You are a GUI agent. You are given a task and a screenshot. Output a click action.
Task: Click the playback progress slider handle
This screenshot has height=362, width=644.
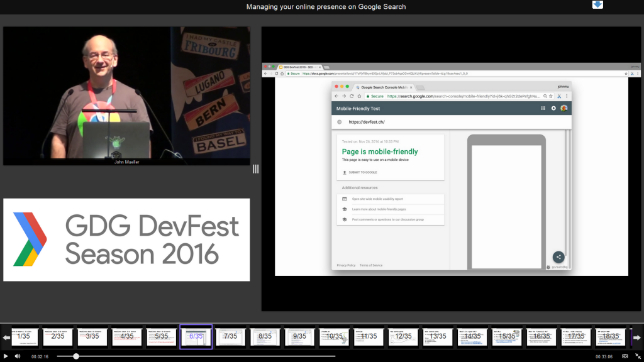tap(76, 356)
